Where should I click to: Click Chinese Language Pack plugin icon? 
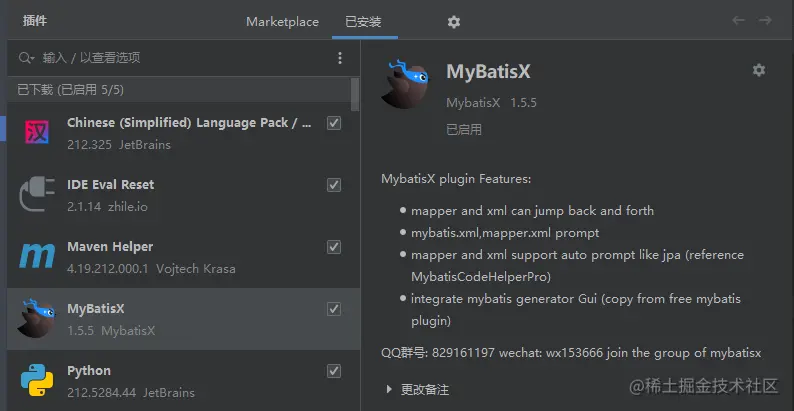coord(37,133)
